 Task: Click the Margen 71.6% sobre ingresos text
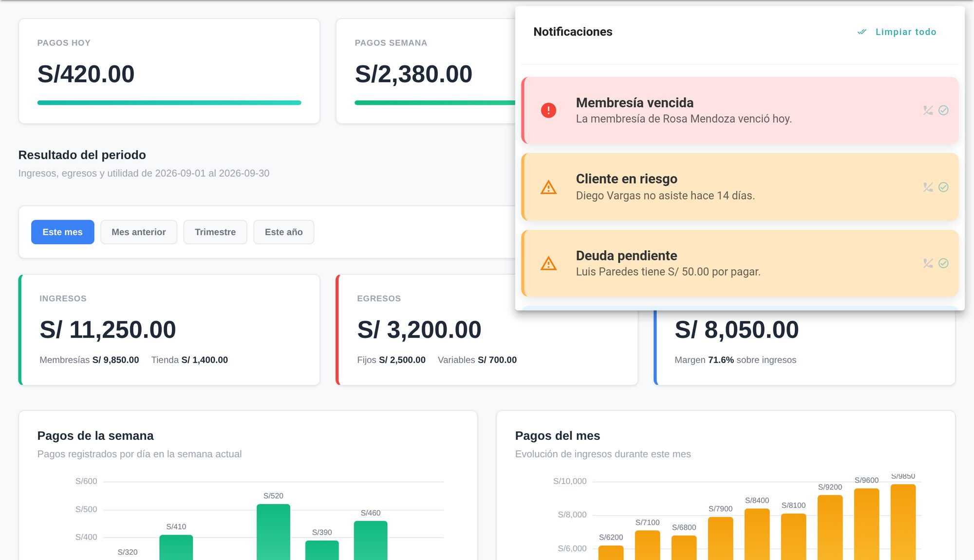pyautogui.click(x=735, y=360)
